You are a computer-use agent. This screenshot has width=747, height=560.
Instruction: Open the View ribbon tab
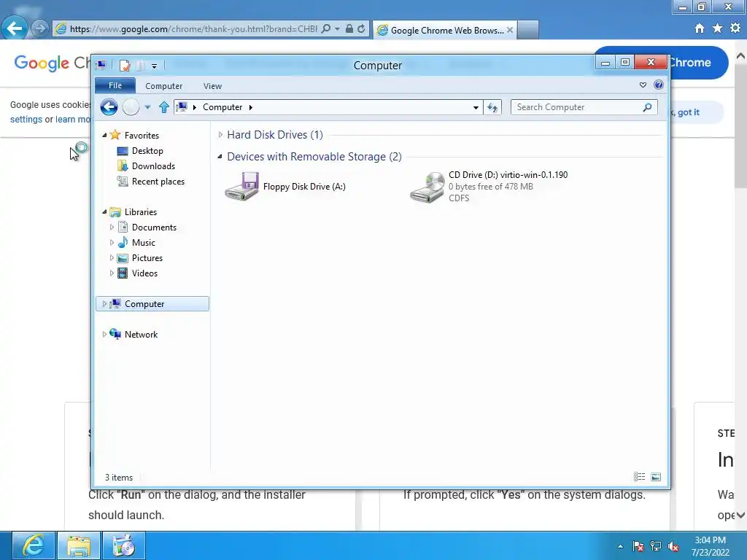coord(212,86)
